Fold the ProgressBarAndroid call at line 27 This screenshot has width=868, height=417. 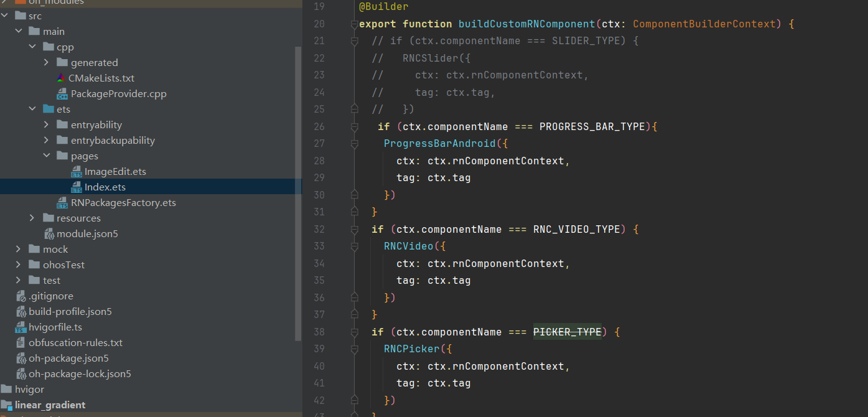coord(354,144)
